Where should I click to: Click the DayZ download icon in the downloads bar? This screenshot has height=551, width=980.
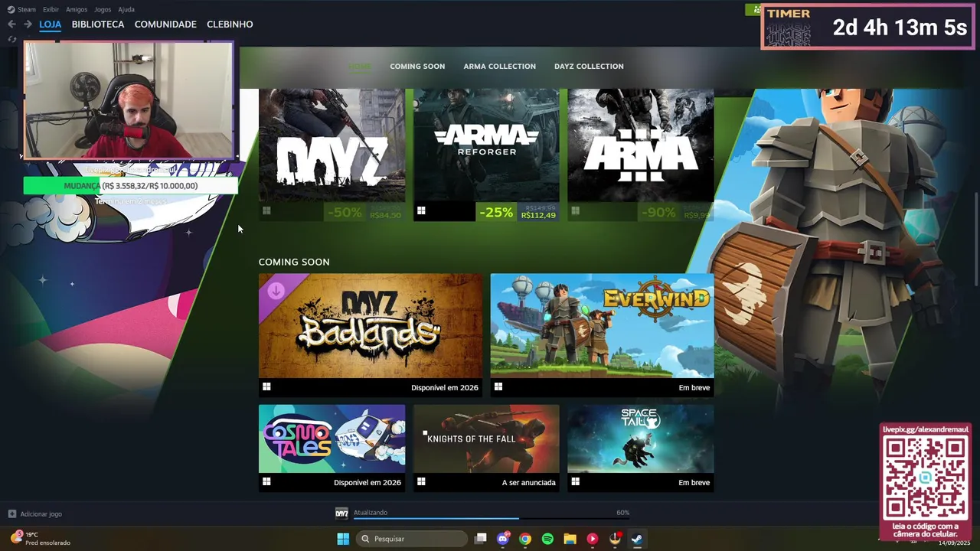coord(341,513)
